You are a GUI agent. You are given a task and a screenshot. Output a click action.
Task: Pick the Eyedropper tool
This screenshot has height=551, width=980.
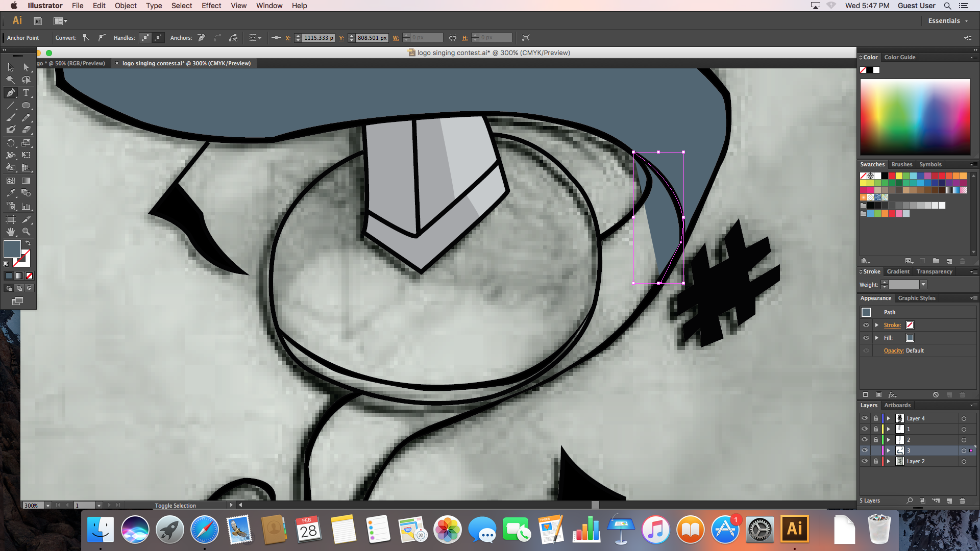(x=11, y=193)
